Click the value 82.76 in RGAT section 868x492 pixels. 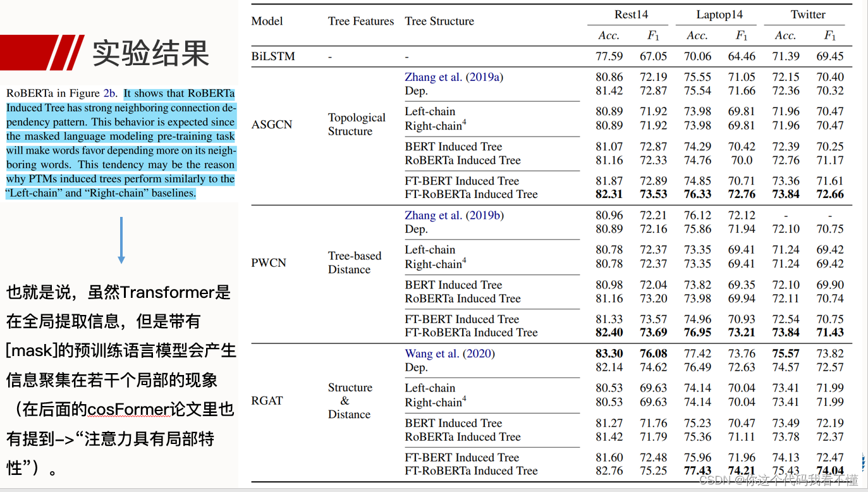[x=609, y=470]
